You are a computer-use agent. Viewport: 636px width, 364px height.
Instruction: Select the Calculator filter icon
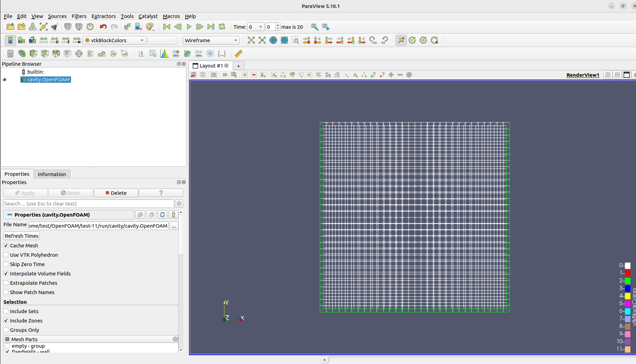[x=10, y=54]
